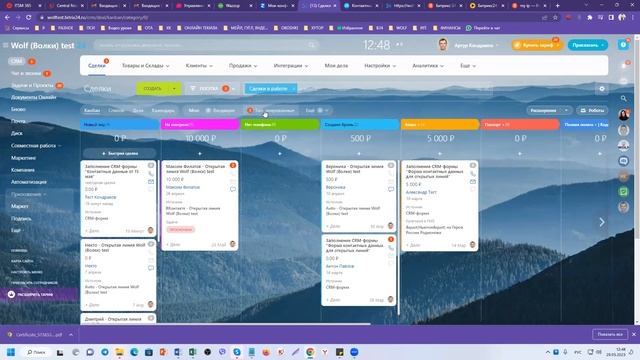The image size is (640, 360).
Task: Click the responsible avatar on Александр Тест card
Action: (x=472, y=245)
